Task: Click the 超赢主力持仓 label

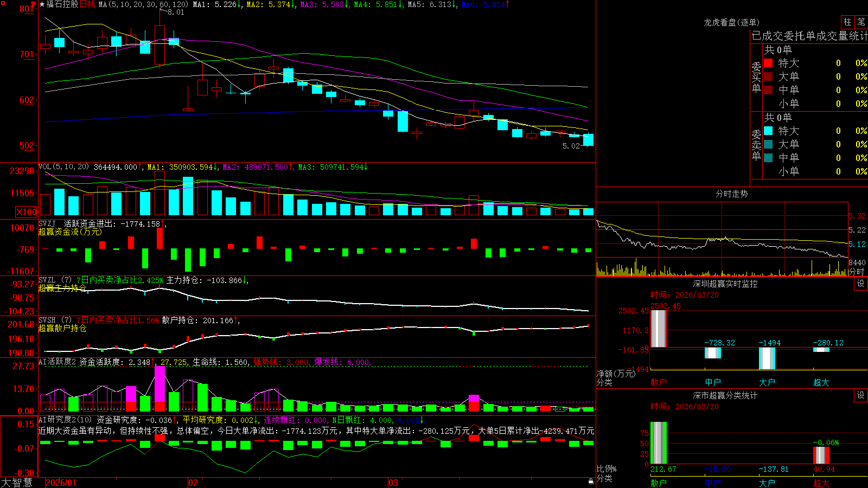Action: pos(62,288)
